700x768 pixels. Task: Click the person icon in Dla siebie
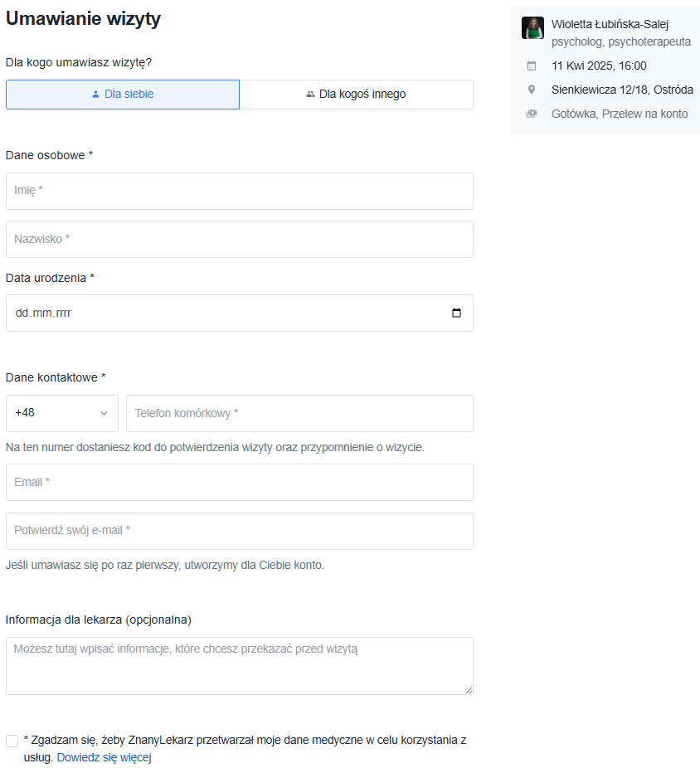pyautogui.click(x=95, y=95)
